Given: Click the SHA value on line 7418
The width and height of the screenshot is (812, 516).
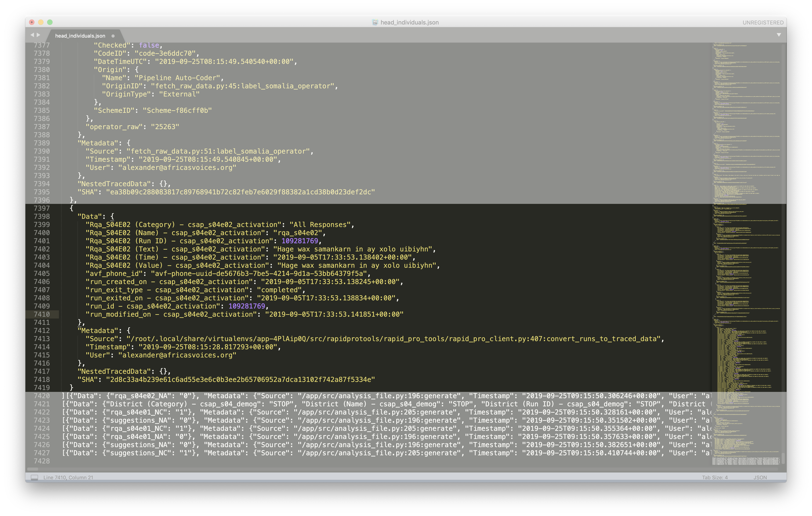Looking at the screenshot, I should 240,379.
